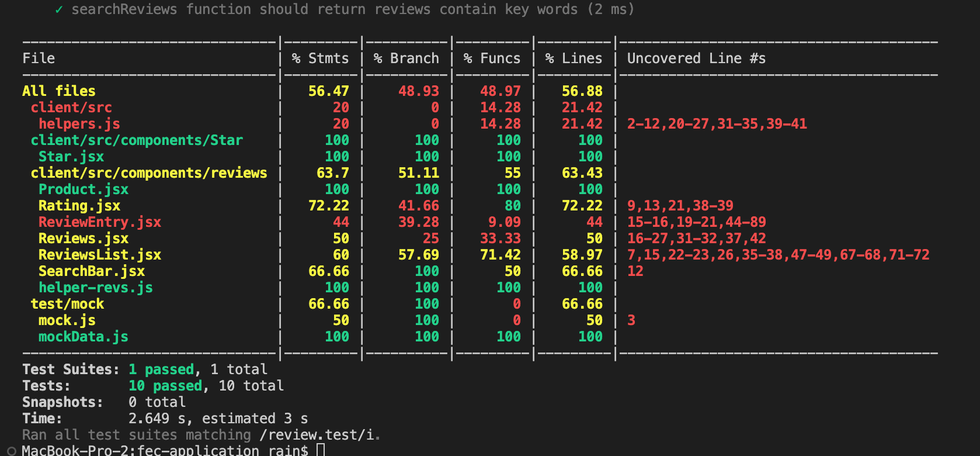Select the test/mock directory label
Viewport: 980px width, 456px height.
67,304
